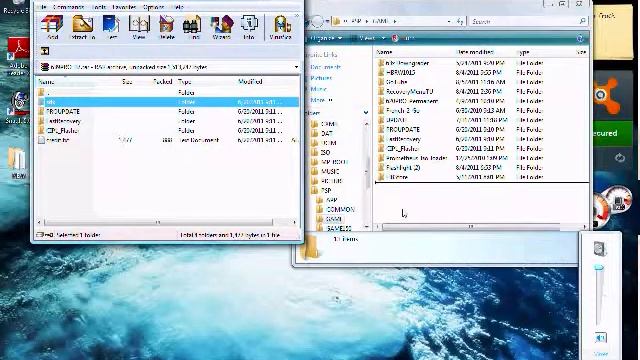
Task: Click the Explorer help question mark icon
Action: (580, 38)
